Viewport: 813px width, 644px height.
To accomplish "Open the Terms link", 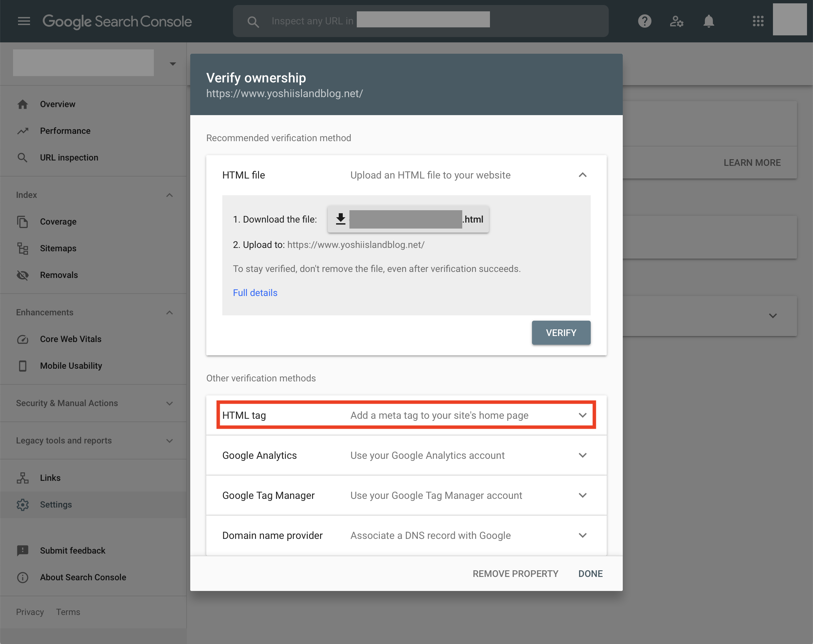I will [68, 612].
